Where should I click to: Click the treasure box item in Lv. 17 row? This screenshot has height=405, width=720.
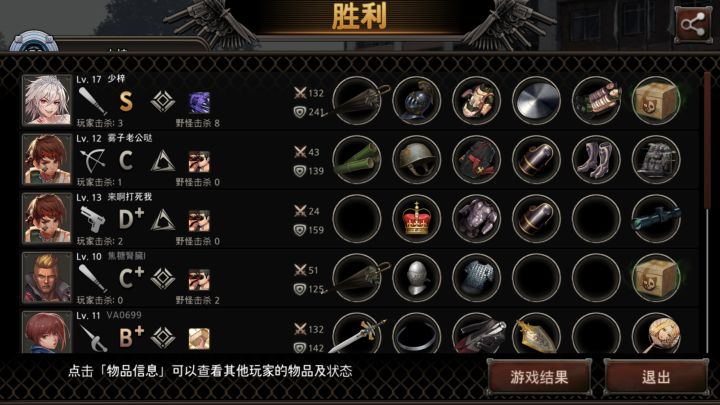(x=656, y=101)
